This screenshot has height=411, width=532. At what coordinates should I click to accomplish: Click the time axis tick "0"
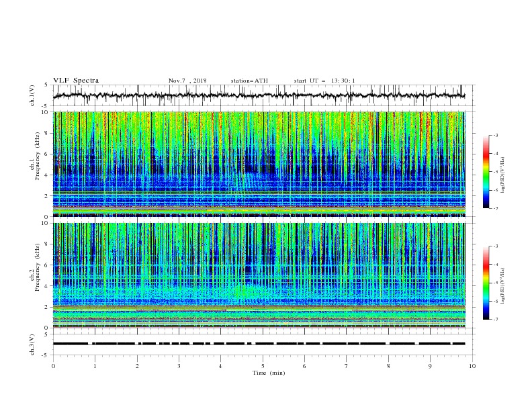point(53,366)
